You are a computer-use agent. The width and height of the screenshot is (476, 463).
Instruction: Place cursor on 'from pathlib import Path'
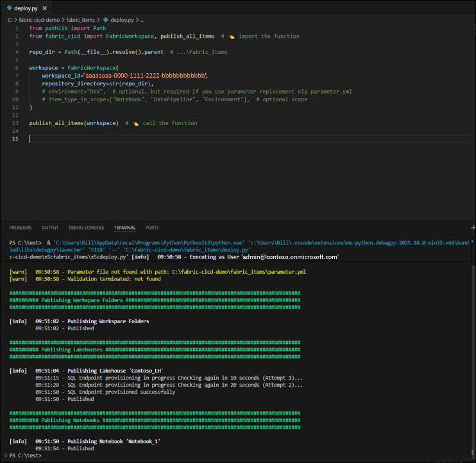[67, 28]
